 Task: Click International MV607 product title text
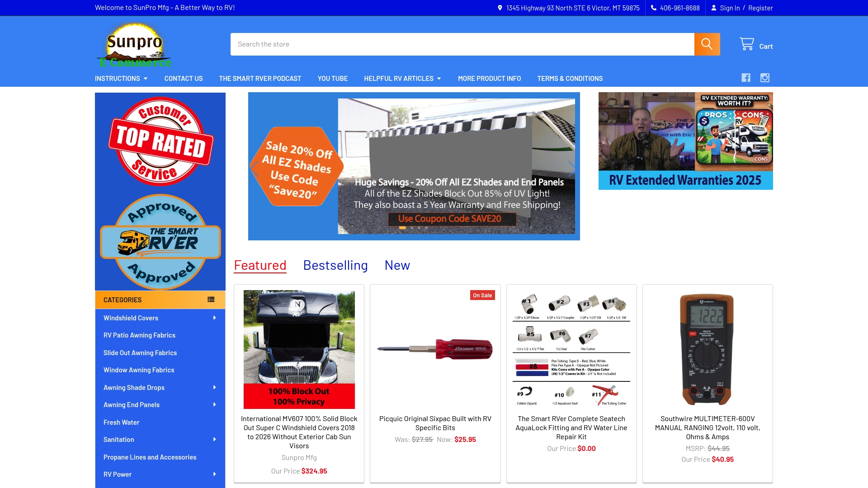(299, 432)
